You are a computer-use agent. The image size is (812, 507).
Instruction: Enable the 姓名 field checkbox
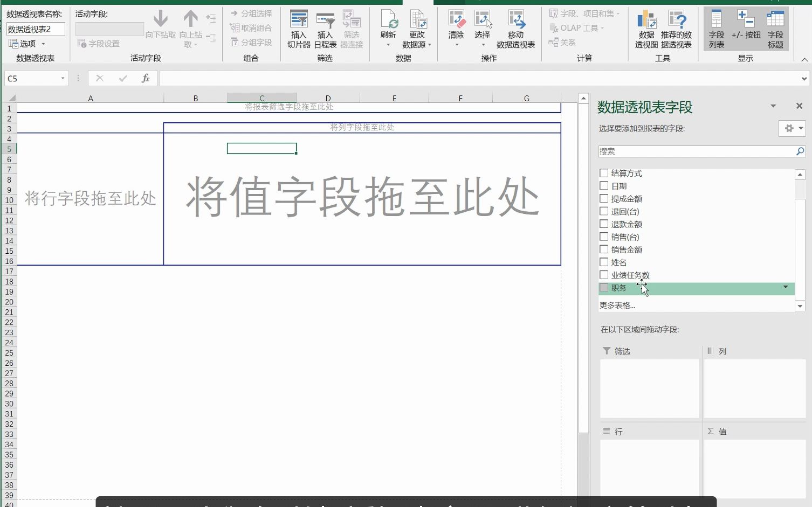pos(603,262)
